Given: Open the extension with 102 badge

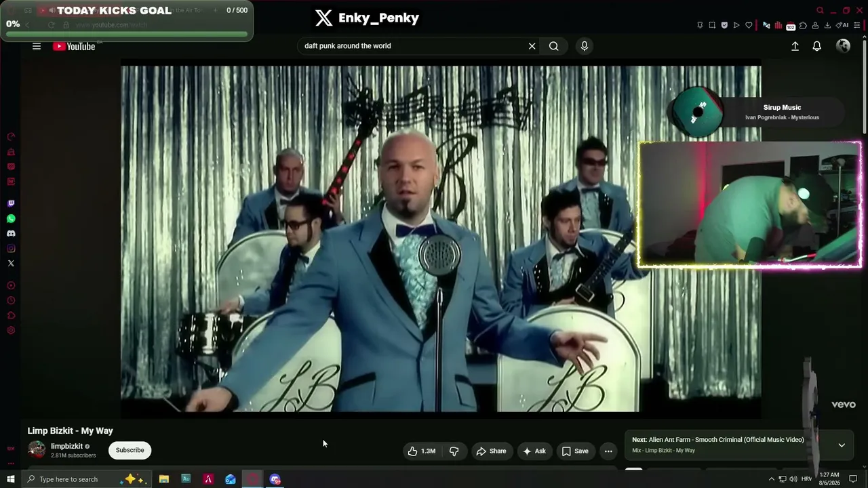Looking at the screenshot, I should [x=790, y=26].
